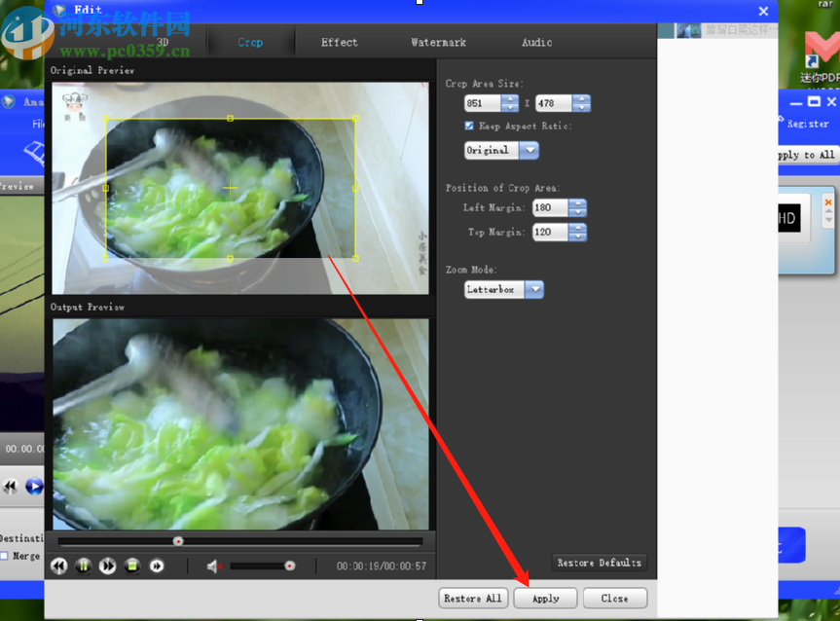Click the Top Margin input field
This screenshot has width=840, height=621.
(550, 232)
